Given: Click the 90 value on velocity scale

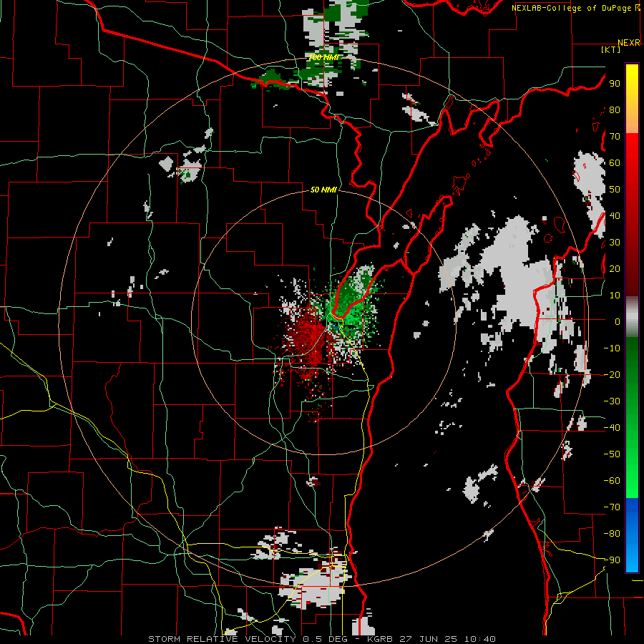Looking at the screenshot, I should 615,84.
